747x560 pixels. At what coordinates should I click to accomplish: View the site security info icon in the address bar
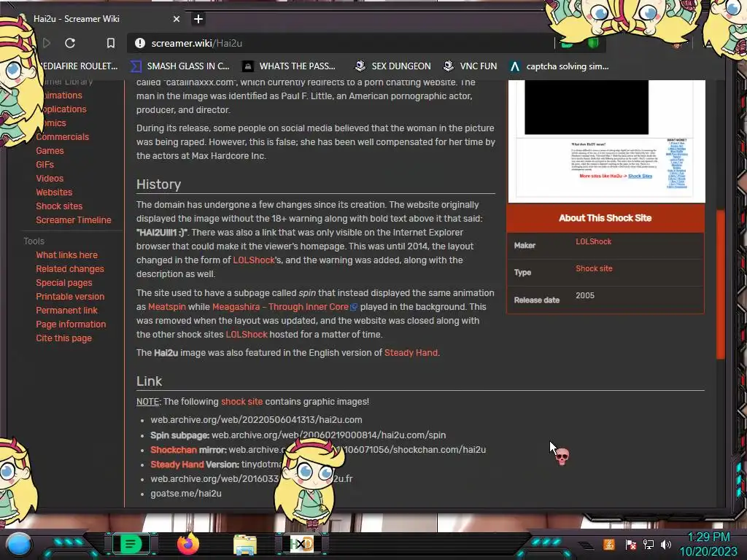pyautogui.click(x=139, y=43)
